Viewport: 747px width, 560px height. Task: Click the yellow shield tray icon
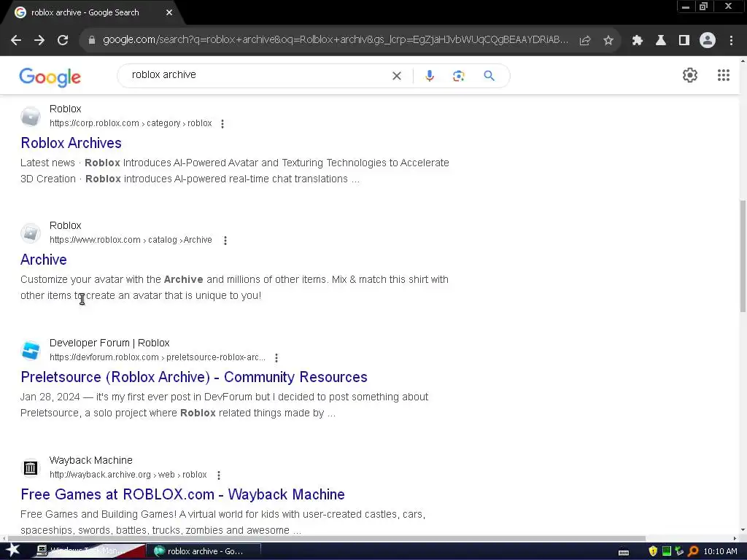point(653,551)
